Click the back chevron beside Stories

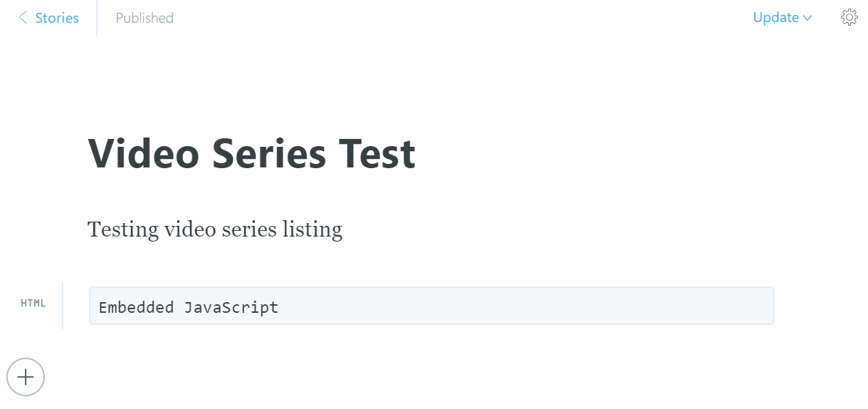23,18
